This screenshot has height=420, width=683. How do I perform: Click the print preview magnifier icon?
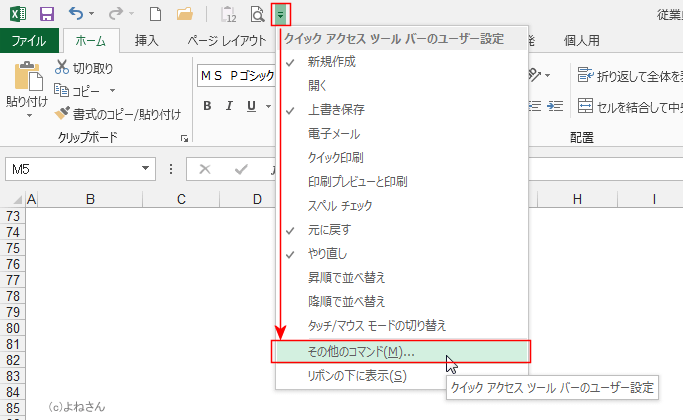pyautogui.click(x=257, y=14)
